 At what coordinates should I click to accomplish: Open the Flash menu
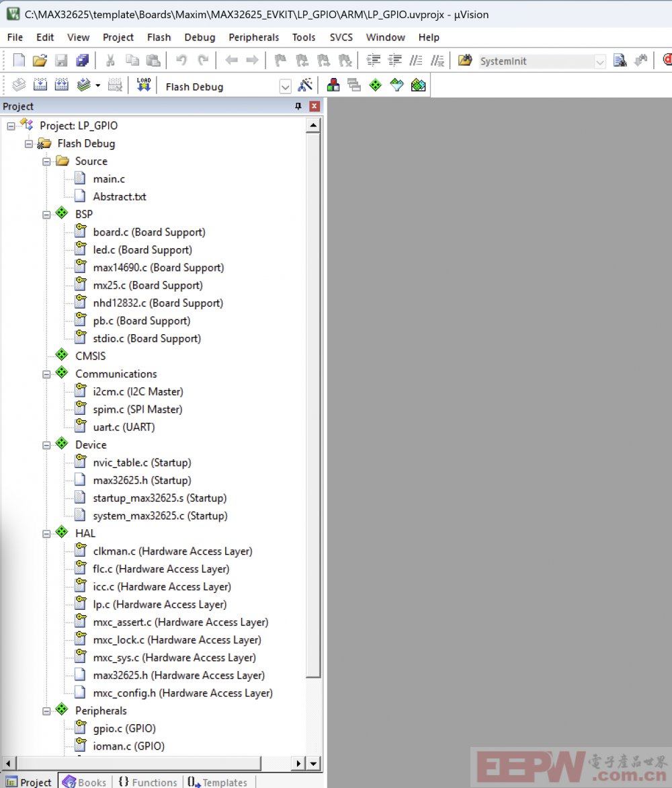click(x=159, y=37)
